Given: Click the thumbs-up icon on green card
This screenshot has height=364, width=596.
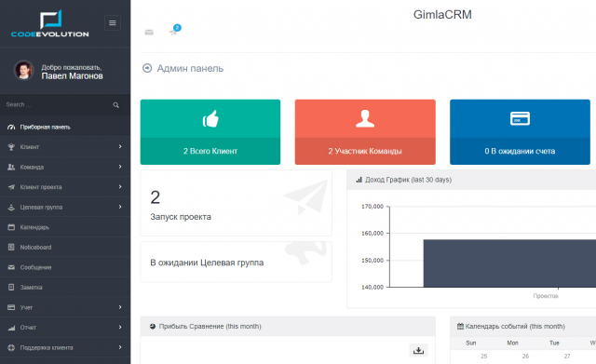Looking at the screenshot, I should coord(210,118).
